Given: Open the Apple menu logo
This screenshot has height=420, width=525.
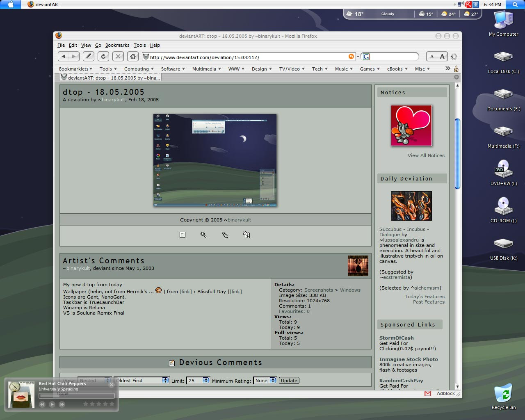Looking at the screenshot, I should tap(11, 5).
